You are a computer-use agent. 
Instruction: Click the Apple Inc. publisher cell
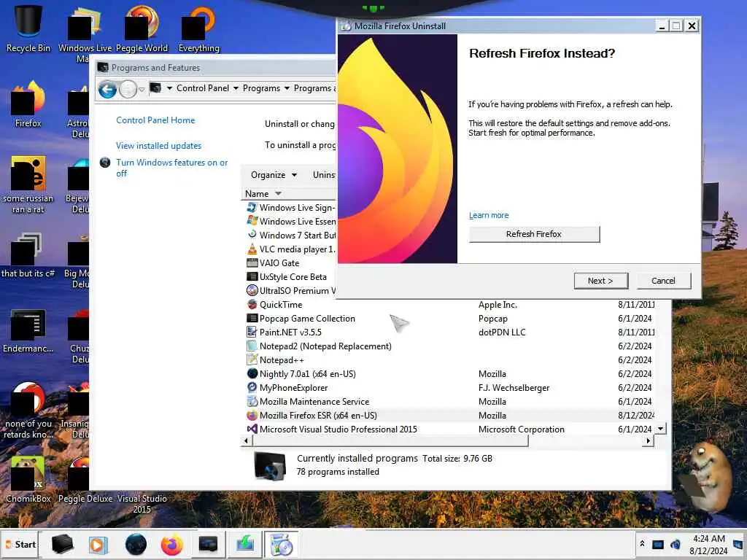tap(498, 305)
